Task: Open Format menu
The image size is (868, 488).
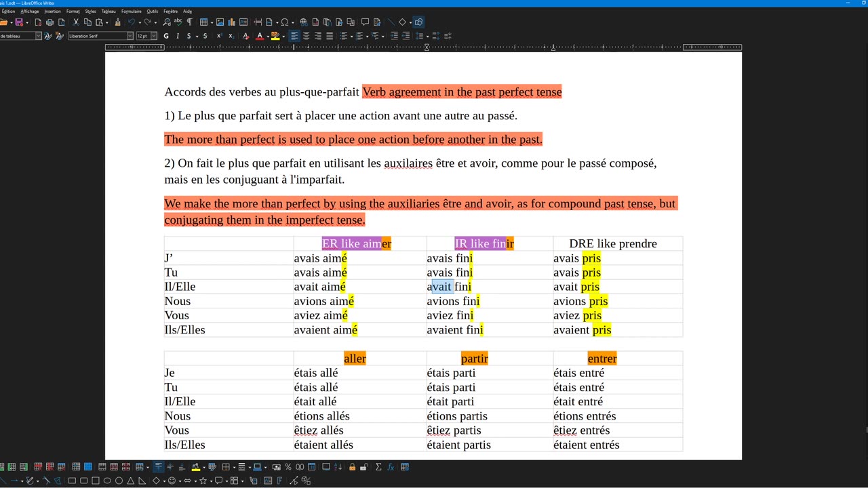Action: (x=73, y=12)
